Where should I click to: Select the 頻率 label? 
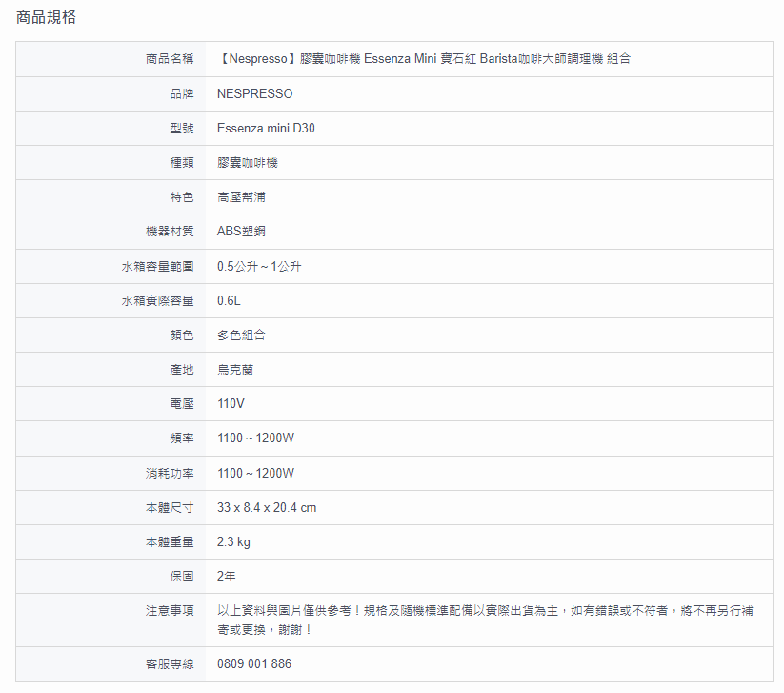[x=182, y=438]
